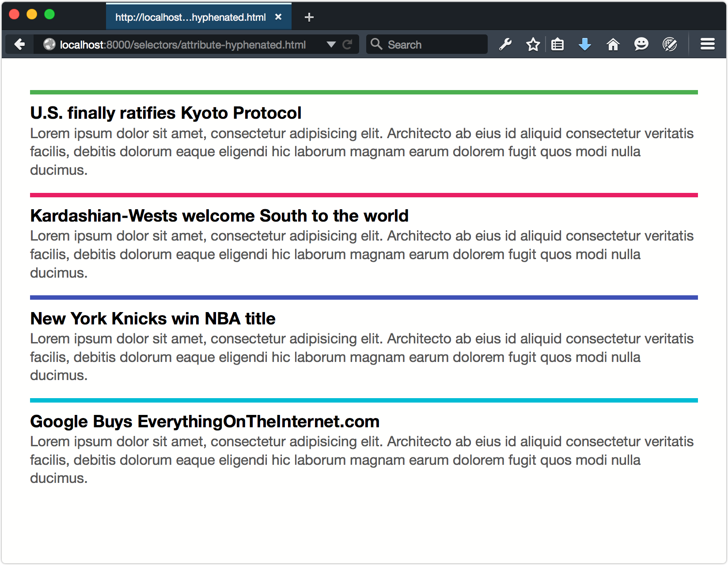This screenshot has height=565, width=728.
Task: Show the bookmarks list
Action: tap(557, 45)
